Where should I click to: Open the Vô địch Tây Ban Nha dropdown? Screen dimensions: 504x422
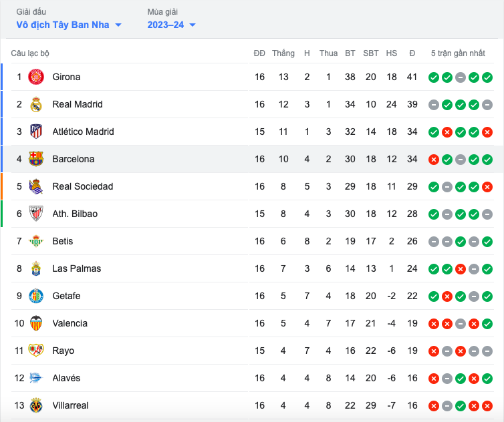tap(69, 25)
